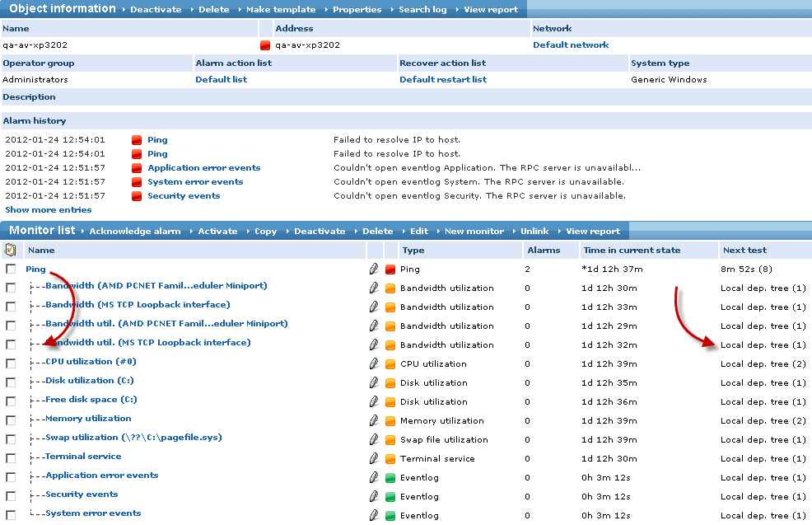
Task: Click the red status icon beside address qa-av-xp3202
Action: point(265,45)
